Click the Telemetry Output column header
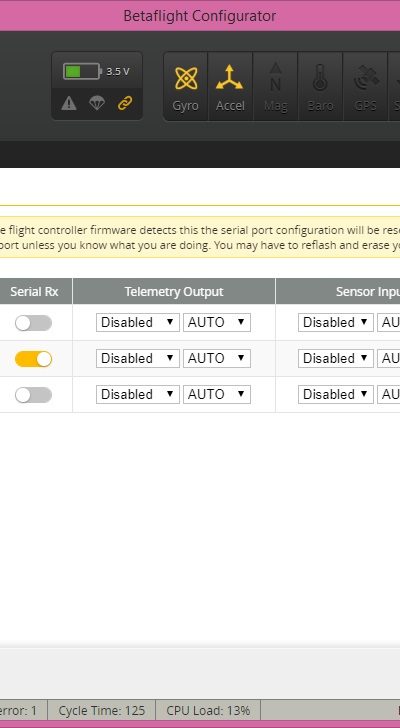Viewport: 400px width, 728px height. point(174,292)
